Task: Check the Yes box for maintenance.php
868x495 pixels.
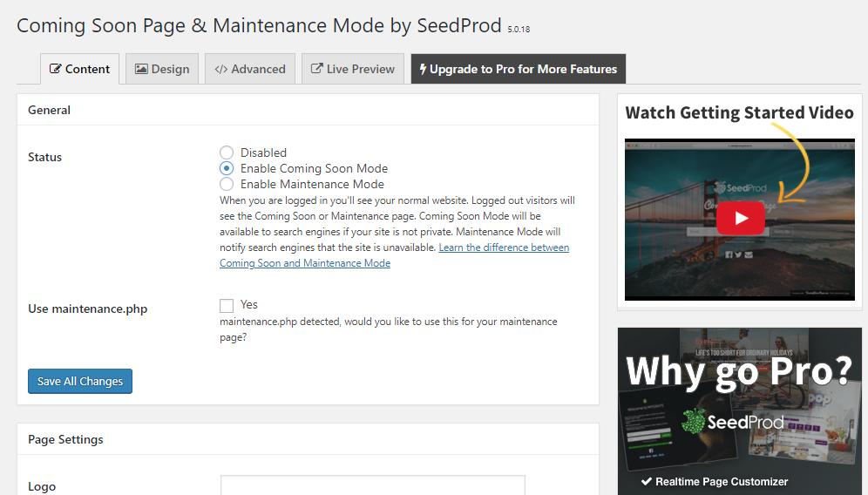Action: [227, 306]
